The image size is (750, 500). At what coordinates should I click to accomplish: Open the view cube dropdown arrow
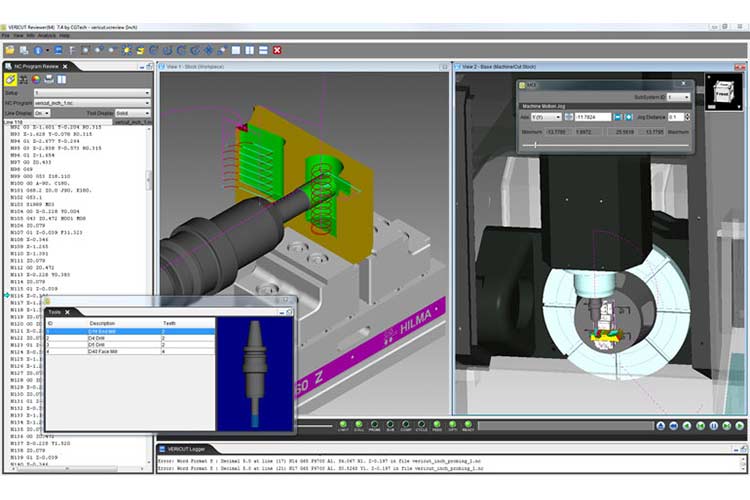pos(739,107)
